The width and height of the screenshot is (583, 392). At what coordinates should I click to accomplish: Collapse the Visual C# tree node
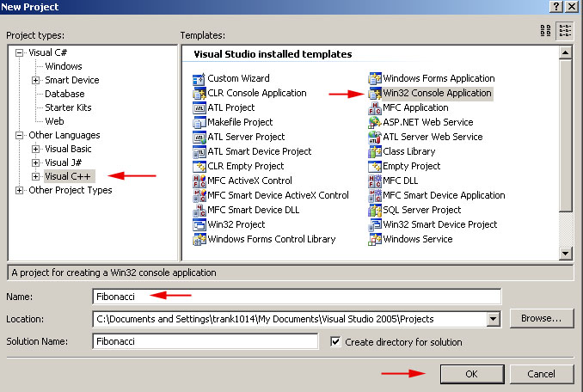tap(19, 52)
